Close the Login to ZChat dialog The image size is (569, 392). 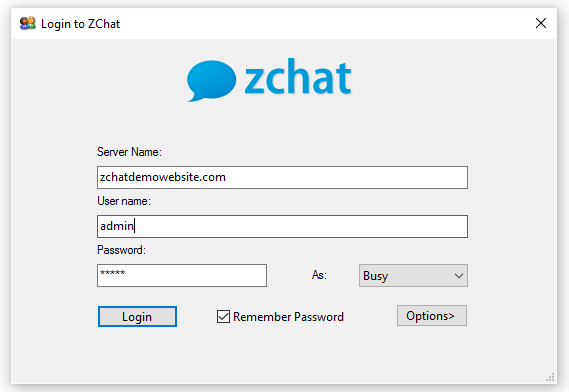[x=541, y=23]
